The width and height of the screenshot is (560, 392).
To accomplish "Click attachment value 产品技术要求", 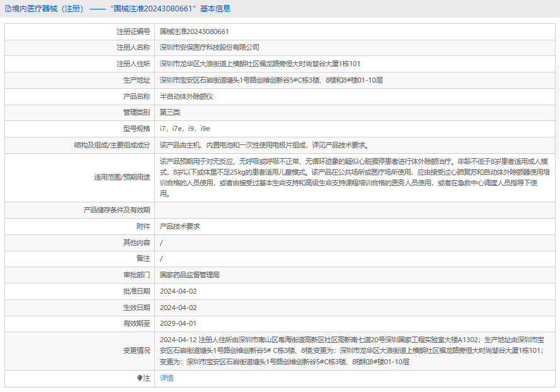I will (x=180, y=226).
